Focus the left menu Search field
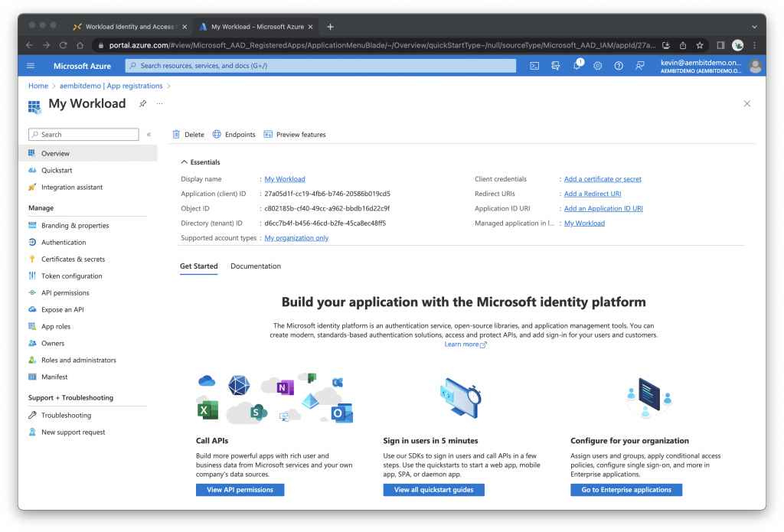 pyautogui.click(x=83, y=135)
